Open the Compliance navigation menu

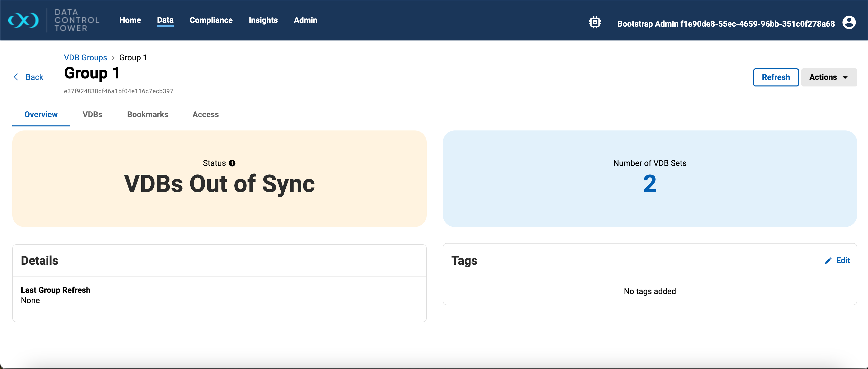coord(211,20)
